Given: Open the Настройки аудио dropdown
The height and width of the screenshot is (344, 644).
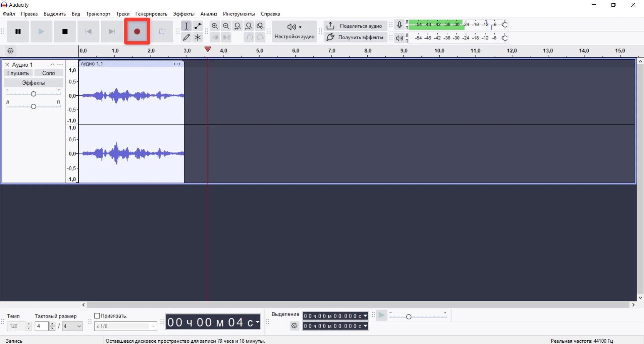Looking at the screenshot, I should point(294,31).
